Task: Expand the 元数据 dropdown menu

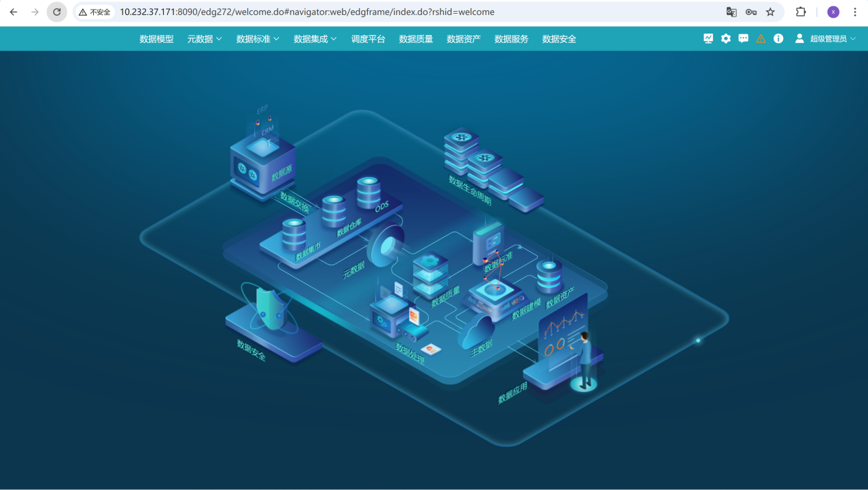Action: [x=204, y=39]
